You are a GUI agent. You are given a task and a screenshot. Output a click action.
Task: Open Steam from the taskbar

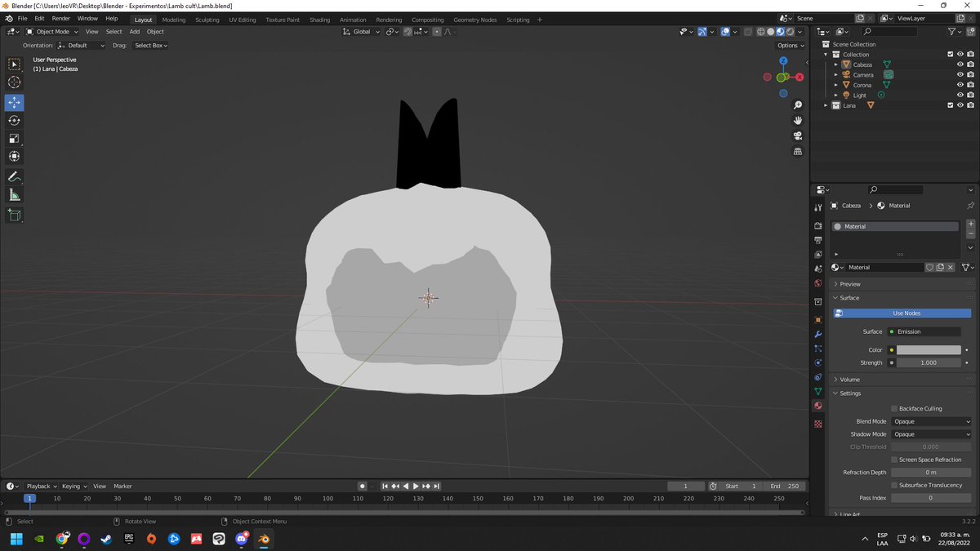coord(106,539)
